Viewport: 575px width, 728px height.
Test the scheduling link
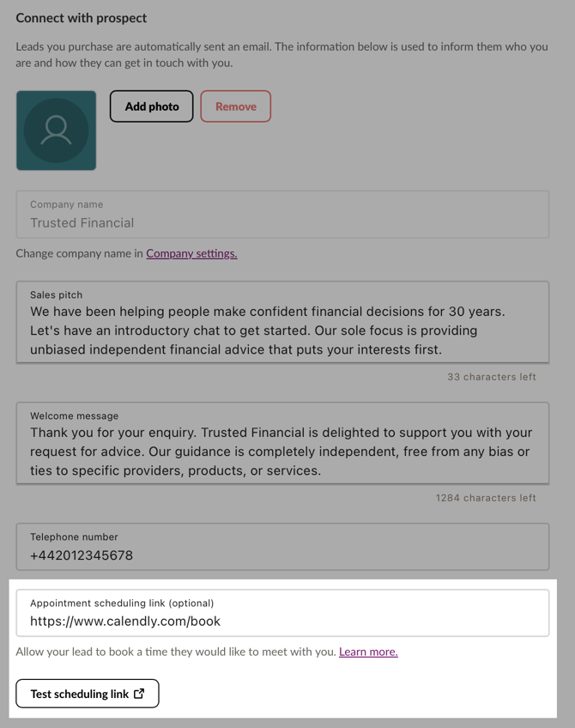tap(87, 694)
